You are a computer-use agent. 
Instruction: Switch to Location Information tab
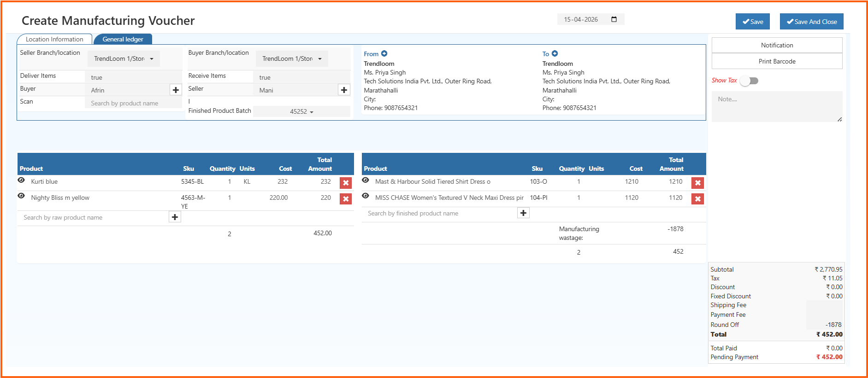coord(54,40)
